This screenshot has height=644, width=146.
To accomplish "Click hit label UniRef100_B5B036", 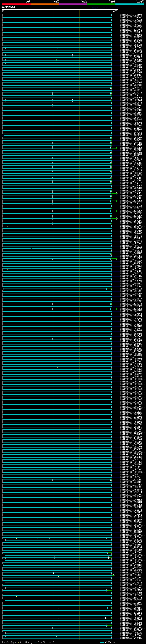I will (x=131, y=27).
